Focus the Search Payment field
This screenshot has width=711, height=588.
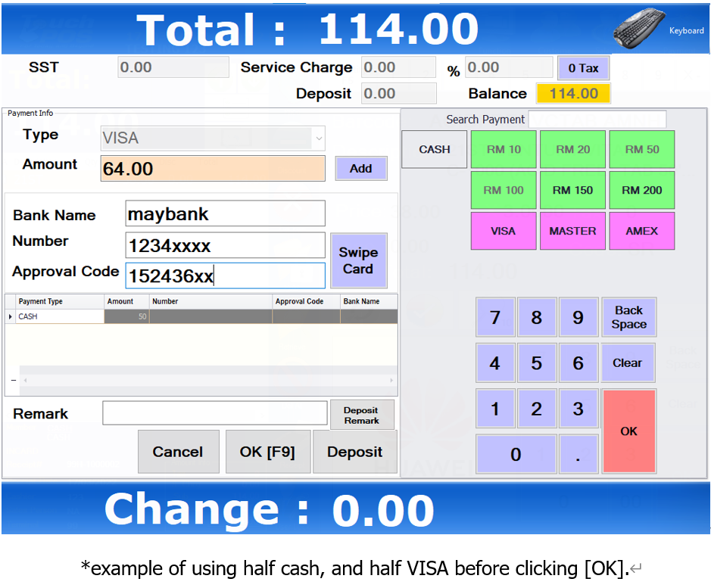(597, 120)
